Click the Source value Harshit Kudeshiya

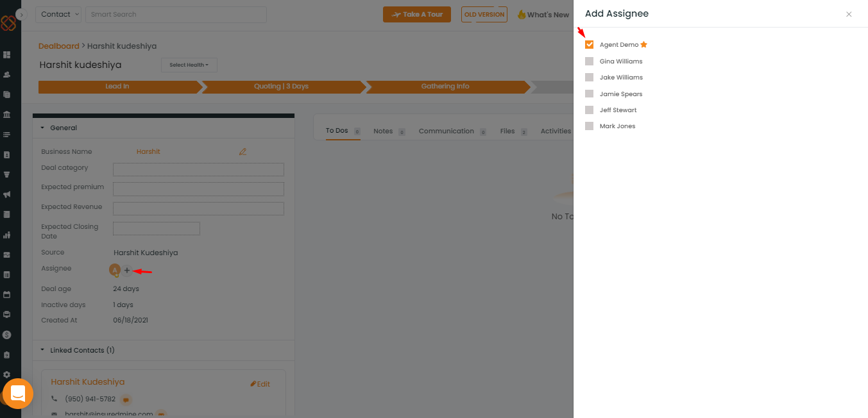146,253
